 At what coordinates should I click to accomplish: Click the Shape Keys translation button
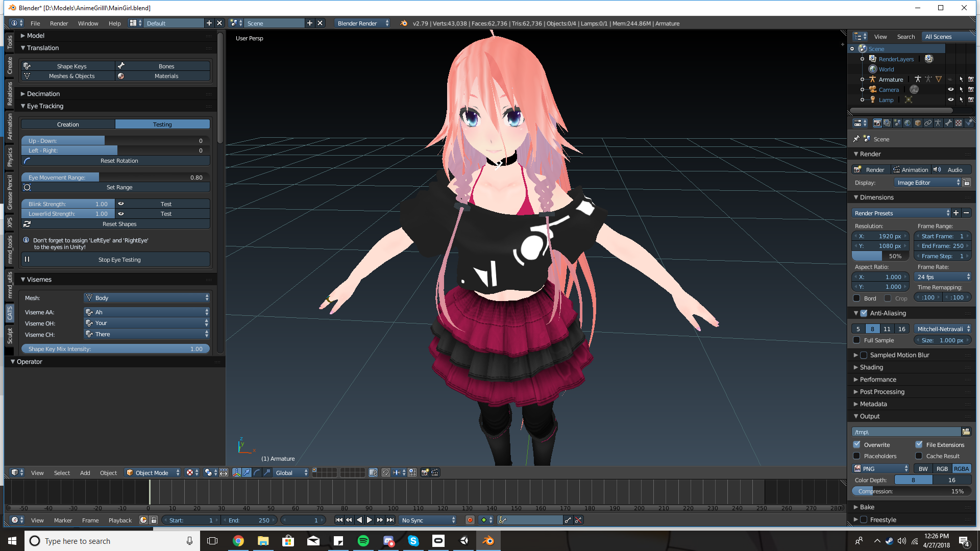click(68, 66)
